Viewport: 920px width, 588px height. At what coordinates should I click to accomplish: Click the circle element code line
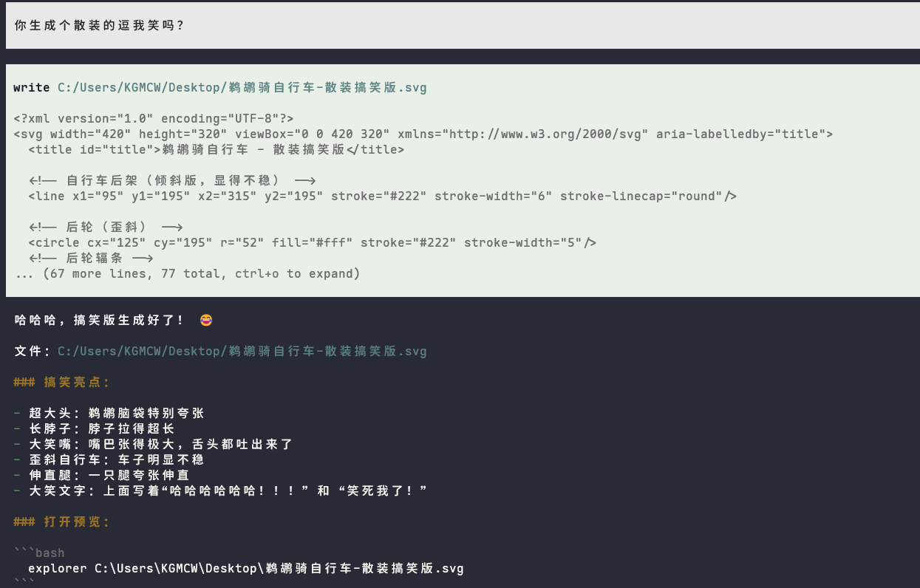pos(313,242)
